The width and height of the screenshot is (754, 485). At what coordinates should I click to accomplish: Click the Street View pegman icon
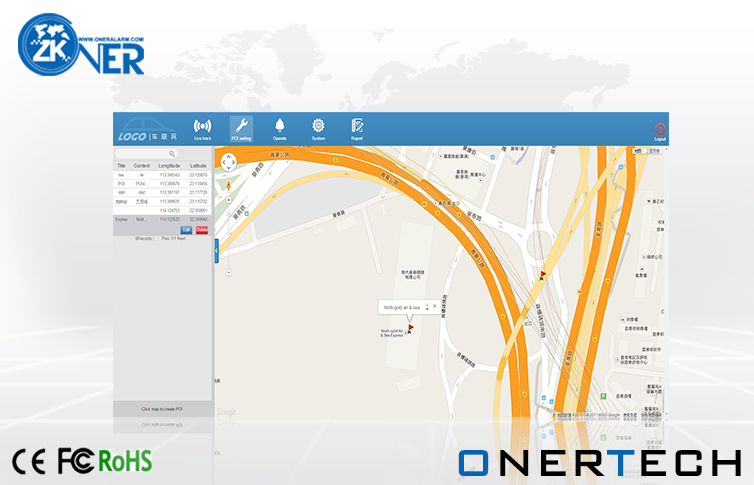[228, 186]
